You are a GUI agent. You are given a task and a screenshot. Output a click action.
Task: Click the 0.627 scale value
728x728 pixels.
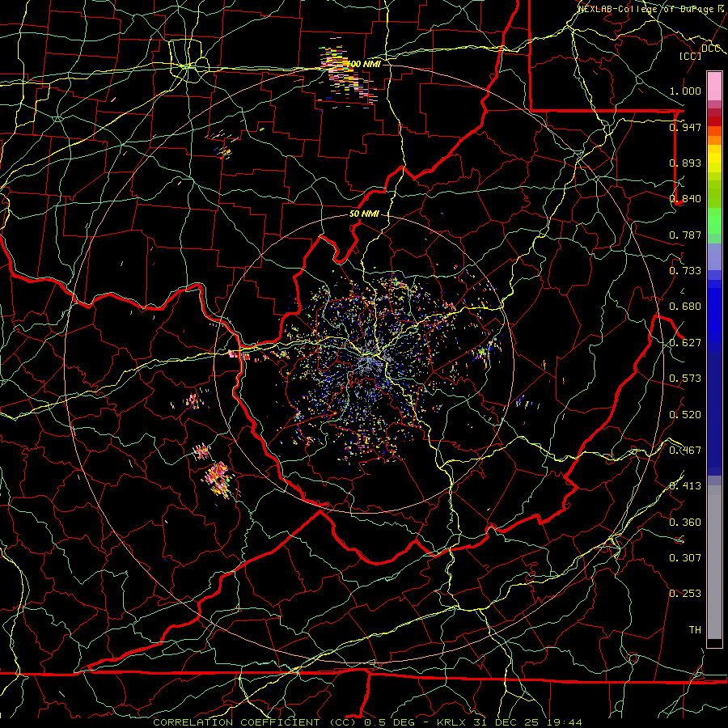[685, 342]
